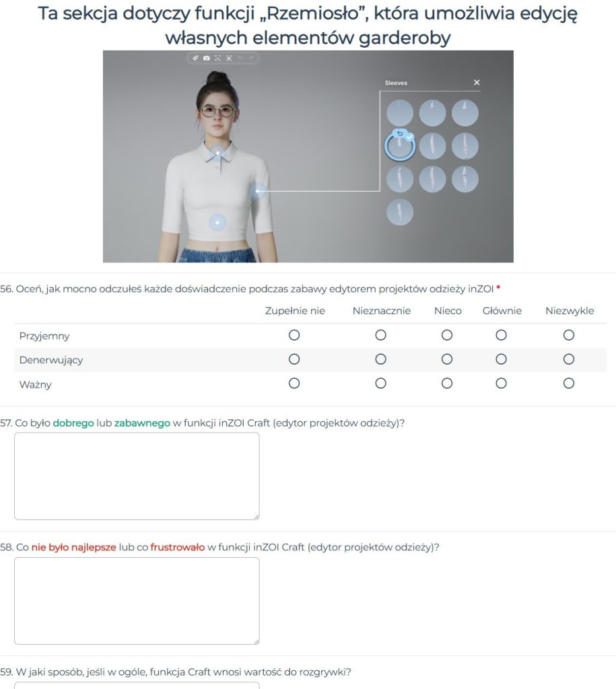
Task: Click the 'Zupełnie nie' column header
Action: (295, 311)
